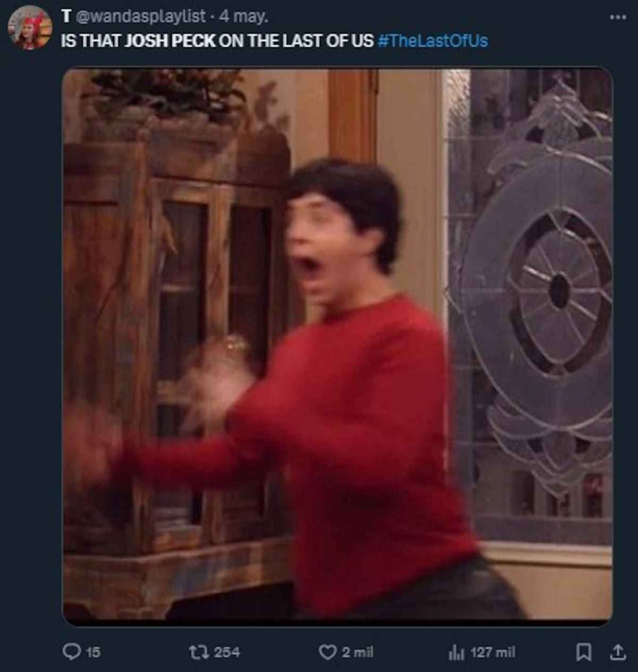The height and width of the screenshot is (672, 638).
Task: Click the 15 replies count
Action: click(x=93, y=652)
